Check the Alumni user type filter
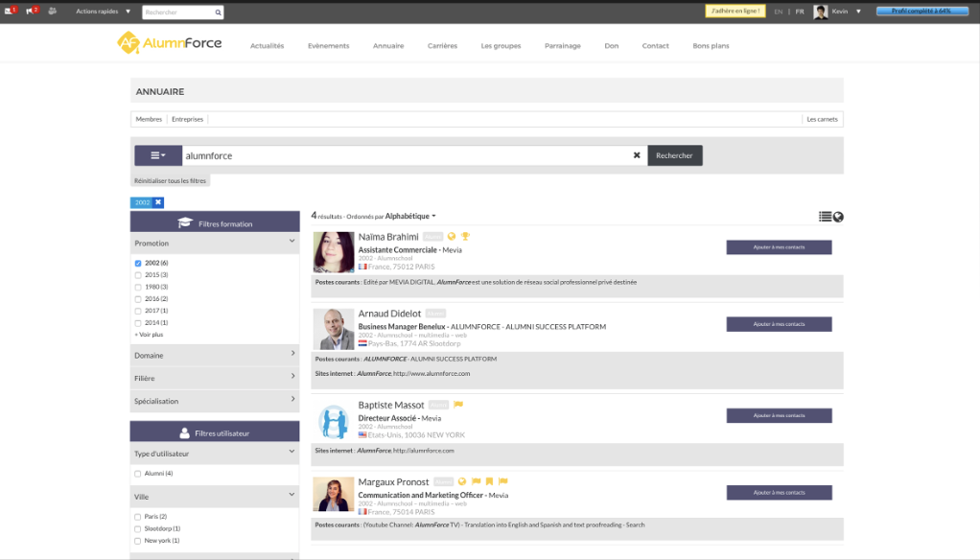Image resolution: width=980 pixels, height=560 pixels. click(x=137, y=474)
